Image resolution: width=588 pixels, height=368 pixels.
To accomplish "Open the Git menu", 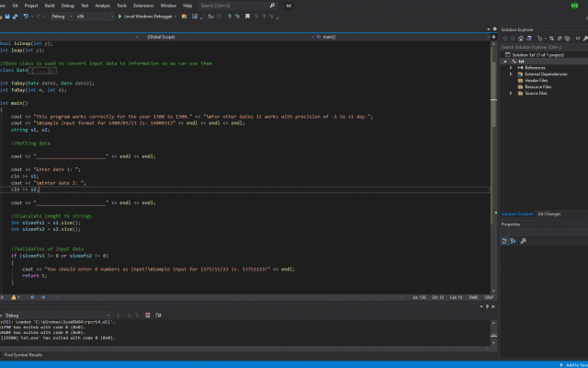I will pyautogui.click(x=15, y=6).
